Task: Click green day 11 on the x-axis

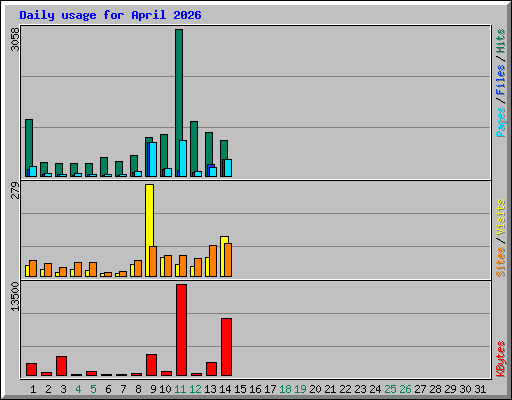Action: pyautogui.click(x=180, y=389)
